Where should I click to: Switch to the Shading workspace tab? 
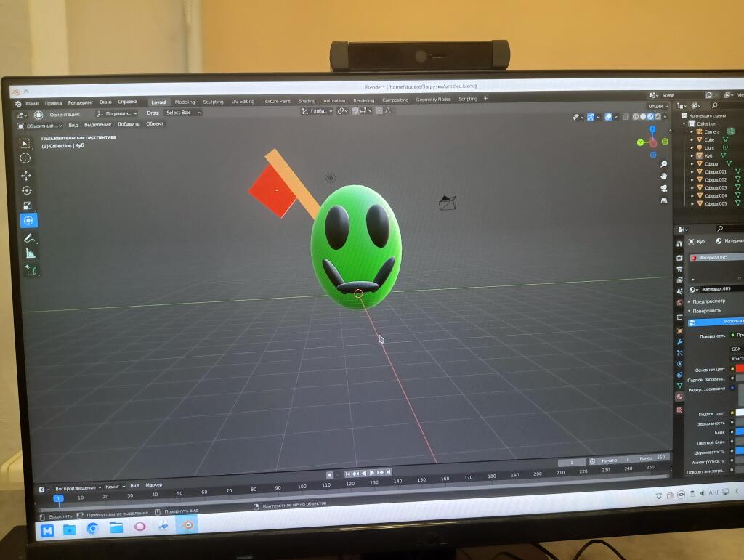(x=307, y=101)
